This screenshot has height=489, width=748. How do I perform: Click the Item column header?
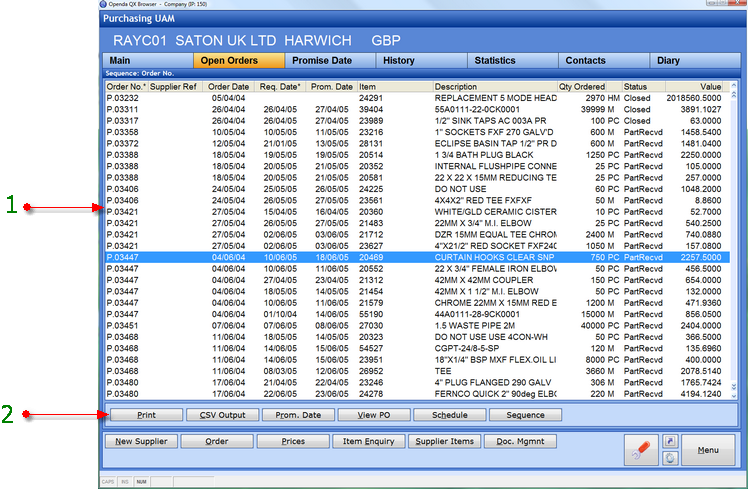pyautogui.click(x=395, y=87)
